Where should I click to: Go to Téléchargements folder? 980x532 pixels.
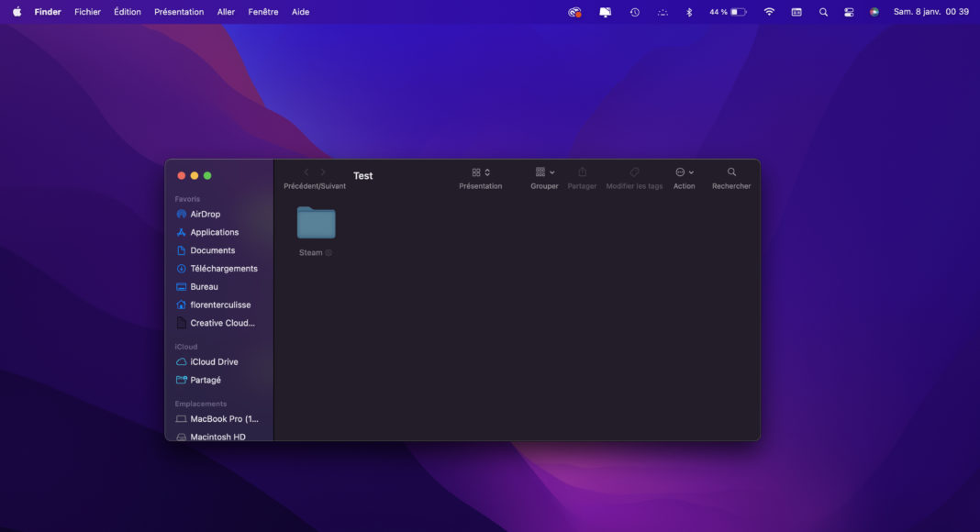224,269
